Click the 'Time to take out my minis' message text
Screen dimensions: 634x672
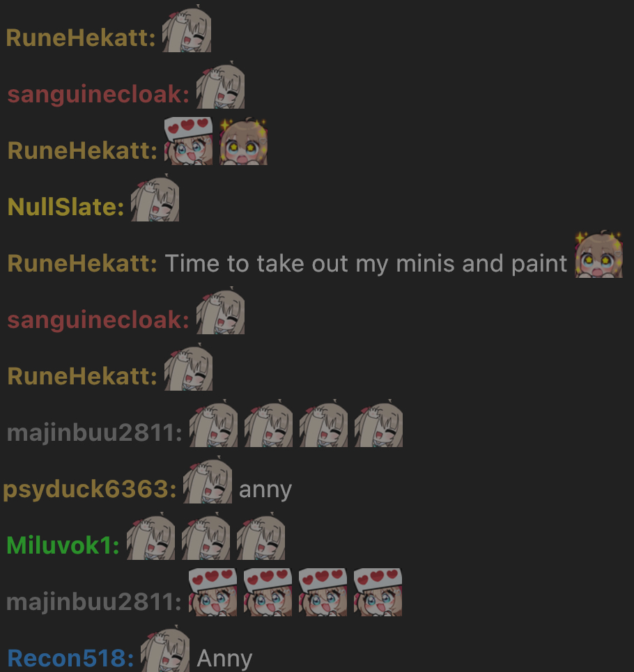pyautogui.click(x=366, y=263)
